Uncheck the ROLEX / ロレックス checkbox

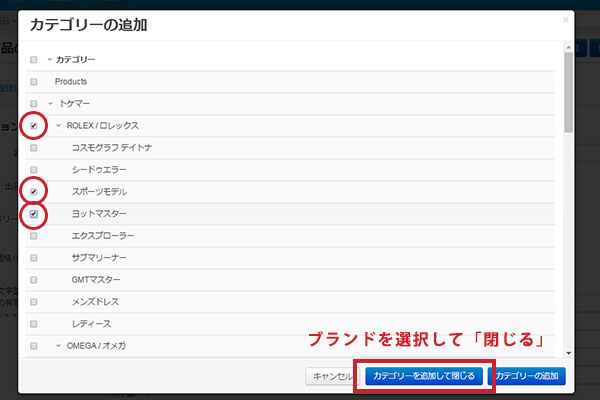pos(34,126)
